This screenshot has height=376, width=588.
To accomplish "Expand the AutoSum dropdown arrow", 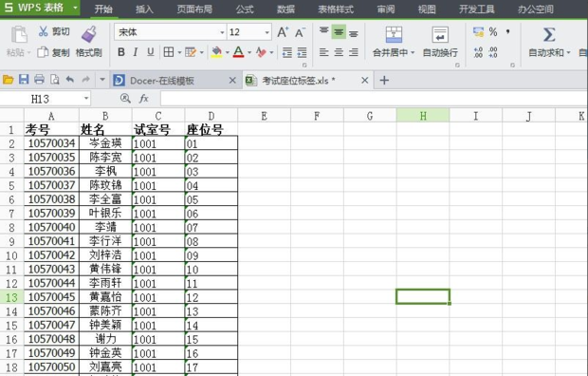I will [x=568, y=52].
